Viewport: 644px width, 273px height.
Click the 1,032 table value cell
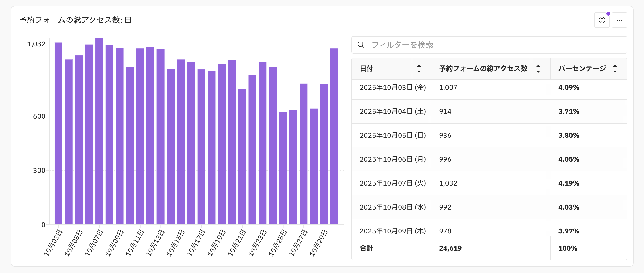pyautogui.click(x=448, y=183)
